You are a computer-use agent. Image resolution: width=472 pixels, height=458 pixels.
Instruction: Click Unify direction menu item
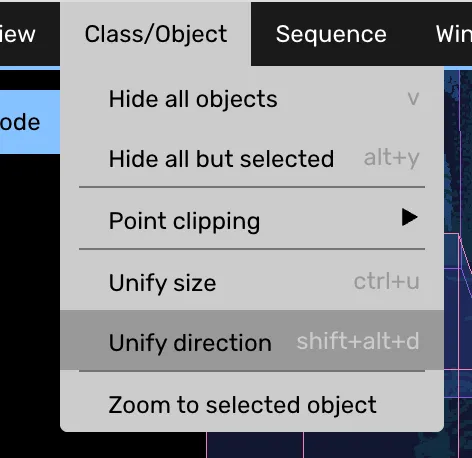252,342
